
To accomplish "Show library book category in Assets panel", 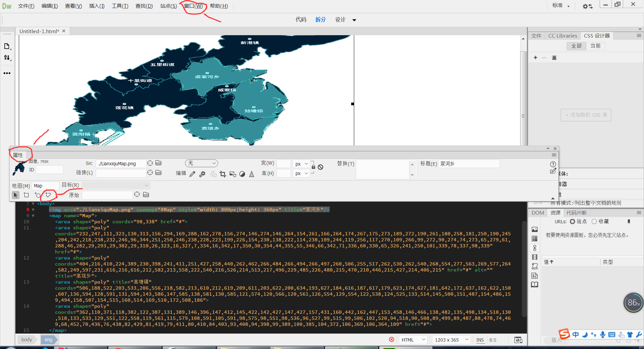I will 535,285.
